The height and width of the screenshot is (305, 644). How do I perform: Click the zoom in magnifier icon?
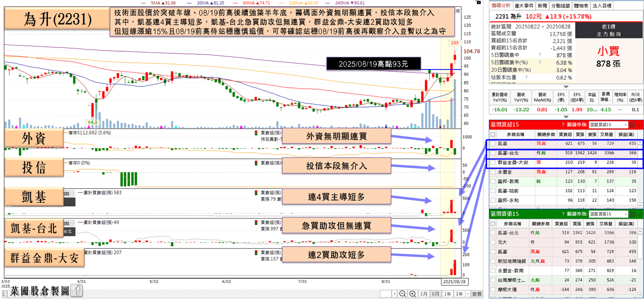click(412, 294)
